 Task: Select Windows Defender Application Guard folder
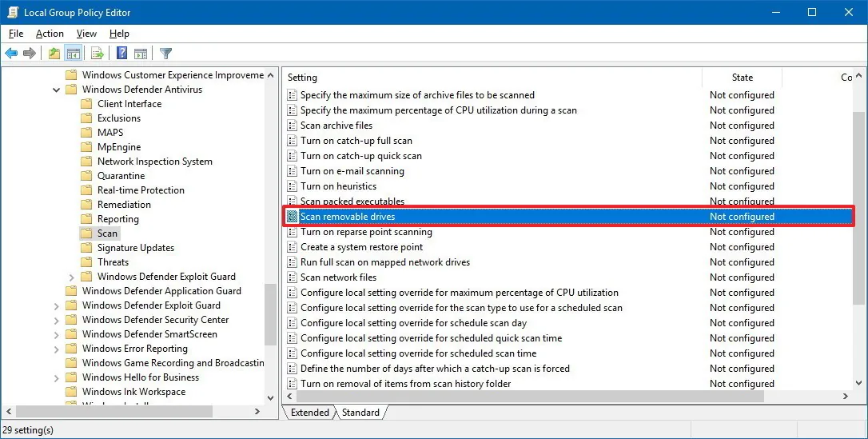tap(161, 290)
